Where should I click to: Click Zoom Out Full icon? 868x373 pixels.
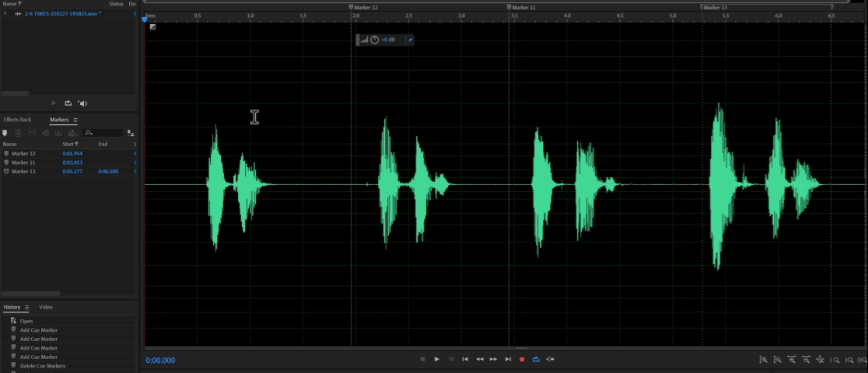click(821, 360)
